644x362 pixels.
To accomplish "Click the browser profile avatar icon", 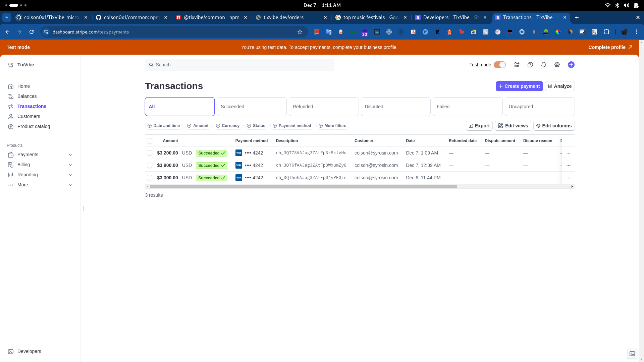I will tap(625, 32).
